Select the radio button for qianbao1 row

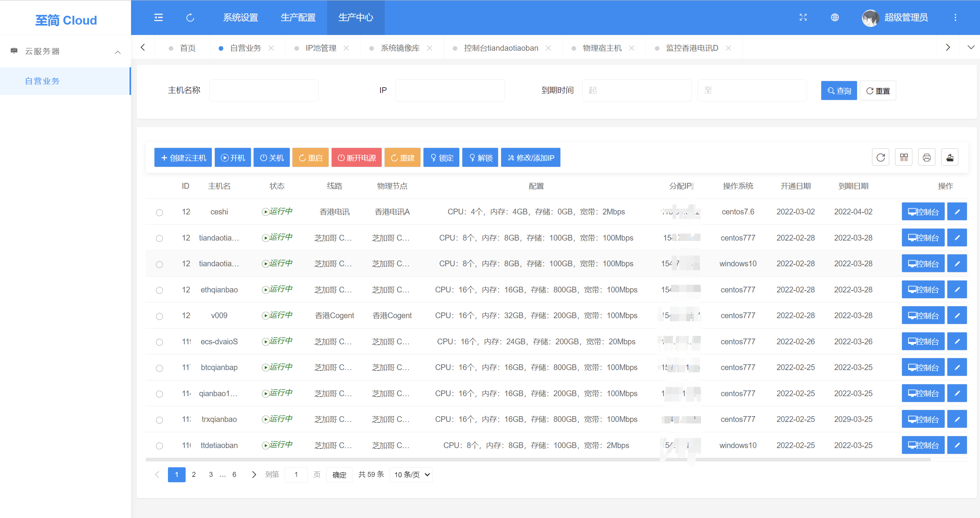point(159,394)
